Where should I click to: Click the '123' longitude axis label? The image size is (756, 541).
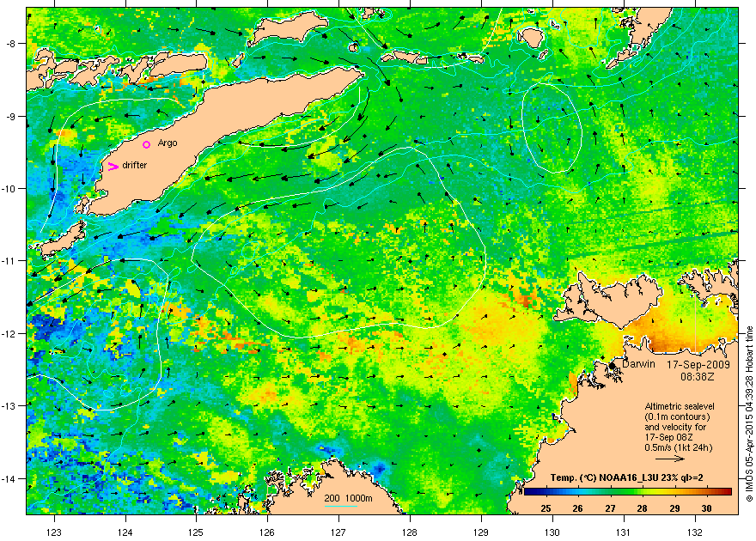[x=54, y=532]
